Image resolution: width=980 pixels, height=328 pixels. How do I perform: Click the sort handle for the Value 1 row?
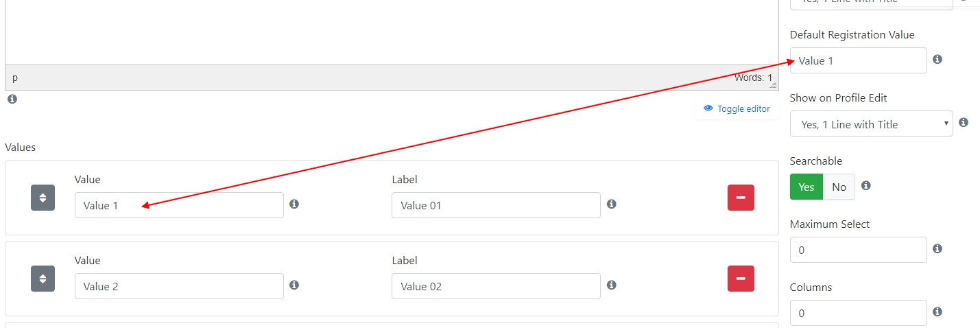(x=43, y=198)
